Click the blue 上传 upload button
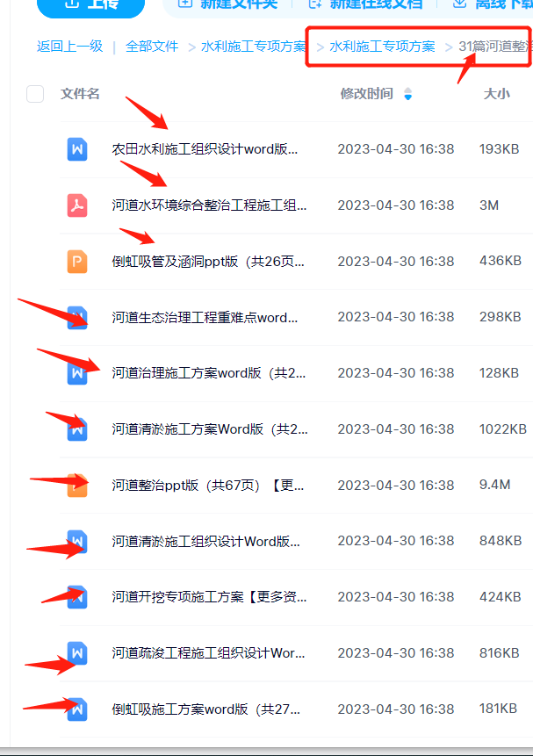This screenshot has height=756, width=533. point(90,4)
